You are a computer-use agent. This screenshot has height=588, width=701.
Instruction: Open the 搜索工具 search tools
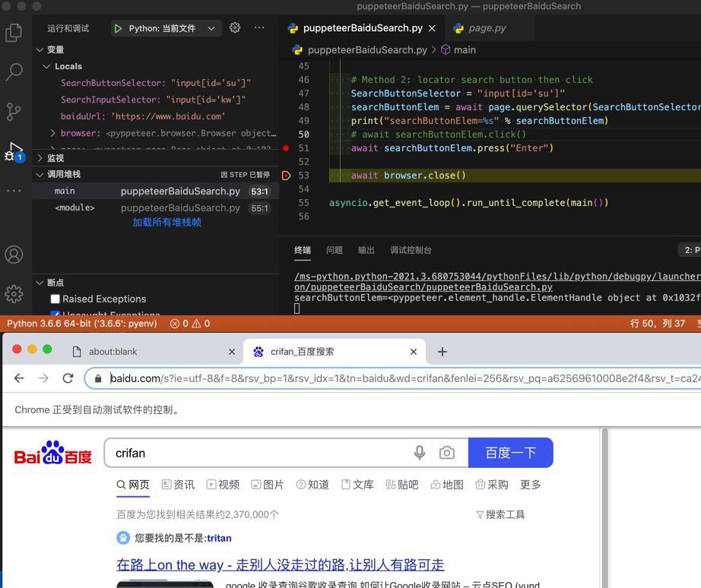coord(500,515)
